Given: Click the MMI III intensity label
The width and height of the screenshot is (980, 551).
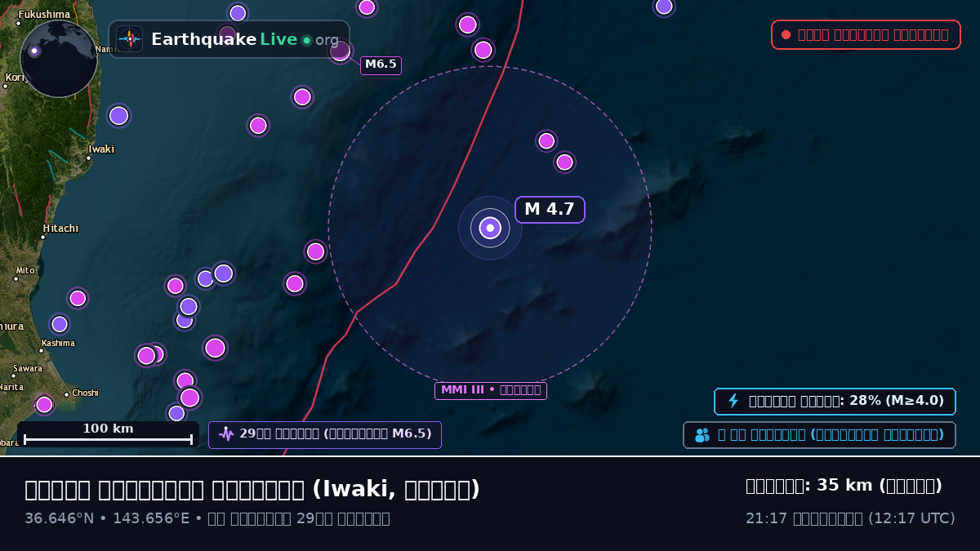Looking at the screenshot, I should pyautogui.click(x=491, y=390).
